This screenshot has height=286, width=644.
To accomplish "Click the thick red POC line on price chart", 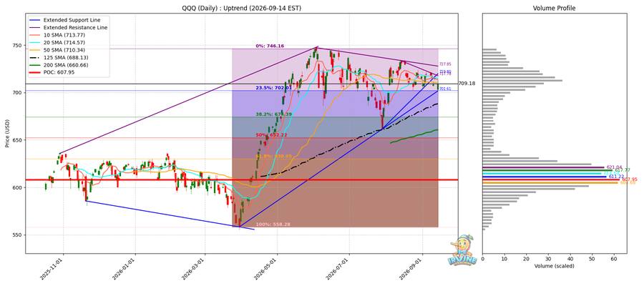I will 242,179.
